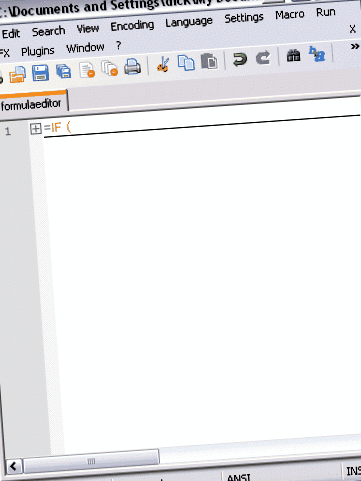Click the Print icon
Image resolution: width=361 pixels, height=481 pixels.
pos(132,66)
